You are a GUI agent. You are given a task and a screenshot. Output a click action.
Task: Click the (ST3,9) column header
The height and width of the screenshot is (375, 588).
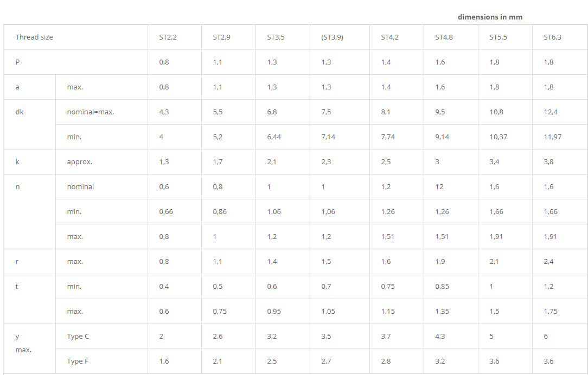tap(332, 37)
